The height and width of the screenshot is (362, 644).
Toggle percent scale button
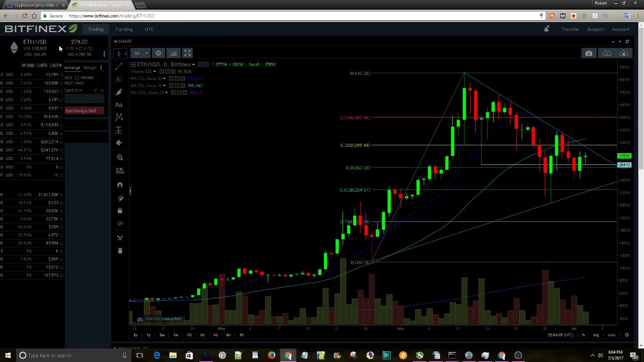(x=583, y=335)
